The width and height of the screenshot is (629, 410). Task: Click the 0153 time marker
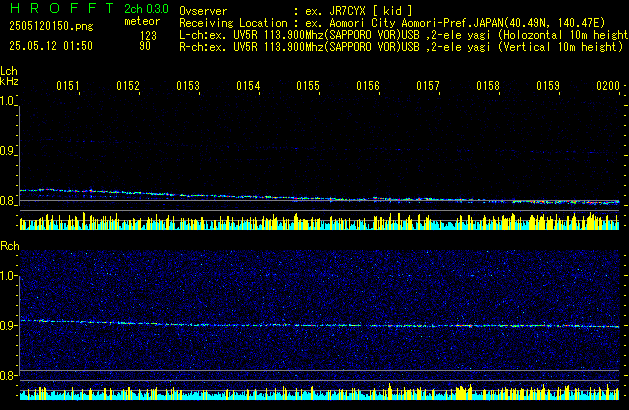[x=188, y=86]
